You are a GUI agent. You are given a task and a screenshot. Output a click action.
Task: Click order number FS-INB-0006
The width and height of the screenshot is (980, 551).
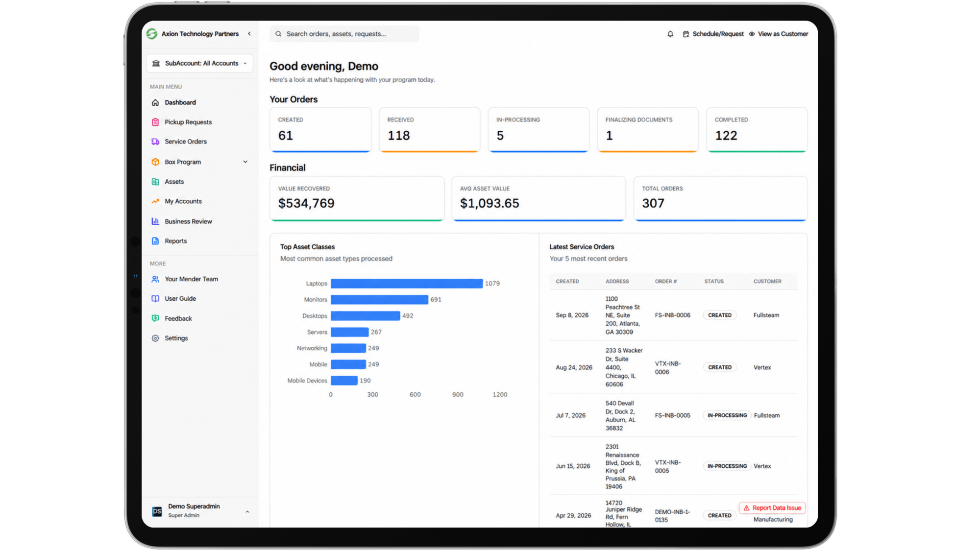[x=672, y=315]
